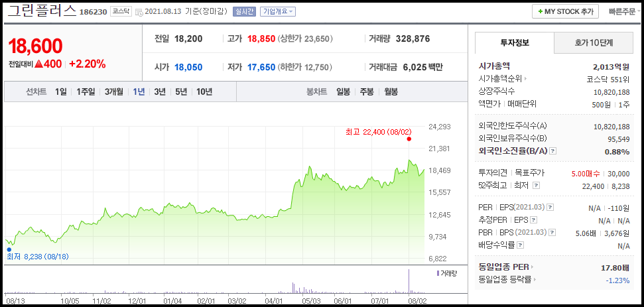Click the 5.00매수 investment opinion value
This screenshot has height=307, width=644.
coord(586,174)
